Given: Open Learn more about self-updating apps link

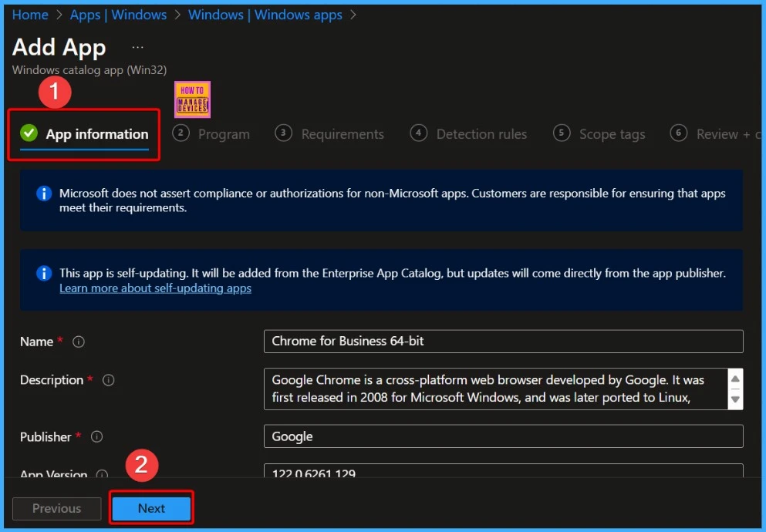Looking at the screenshot, I should 155,288.
